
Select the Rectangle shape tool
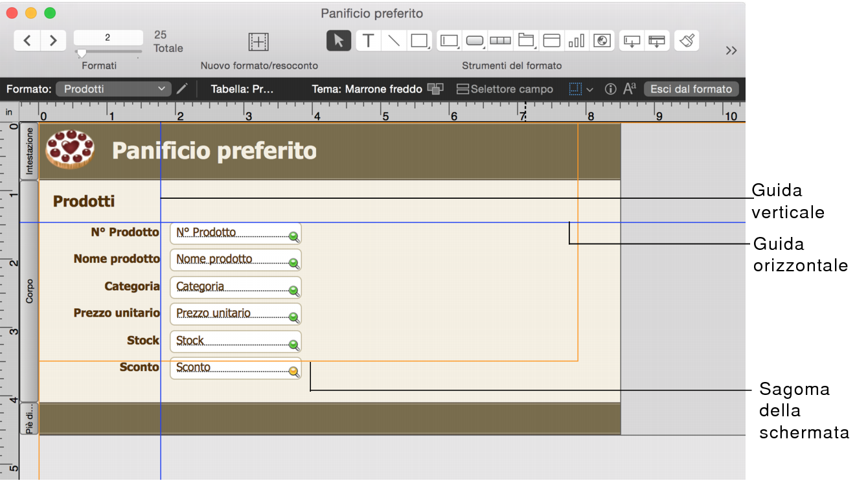[x=419, y=41]
